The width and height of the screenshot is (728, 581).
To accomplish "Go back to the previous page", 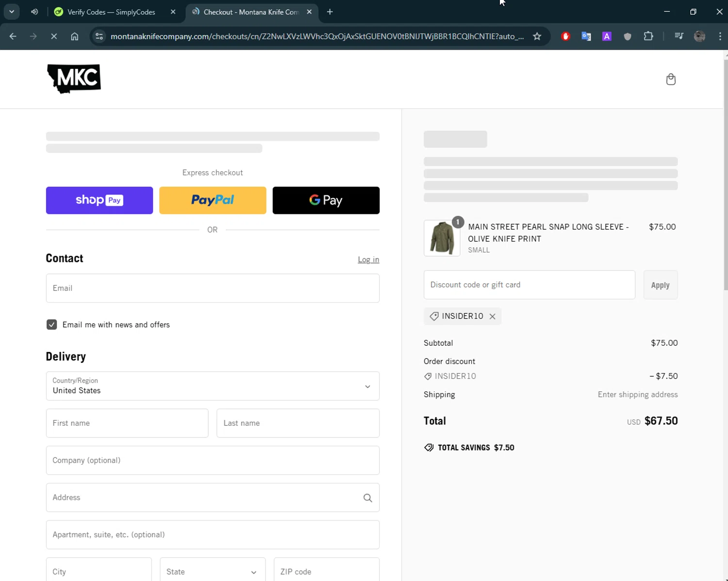I will [13, 36].
